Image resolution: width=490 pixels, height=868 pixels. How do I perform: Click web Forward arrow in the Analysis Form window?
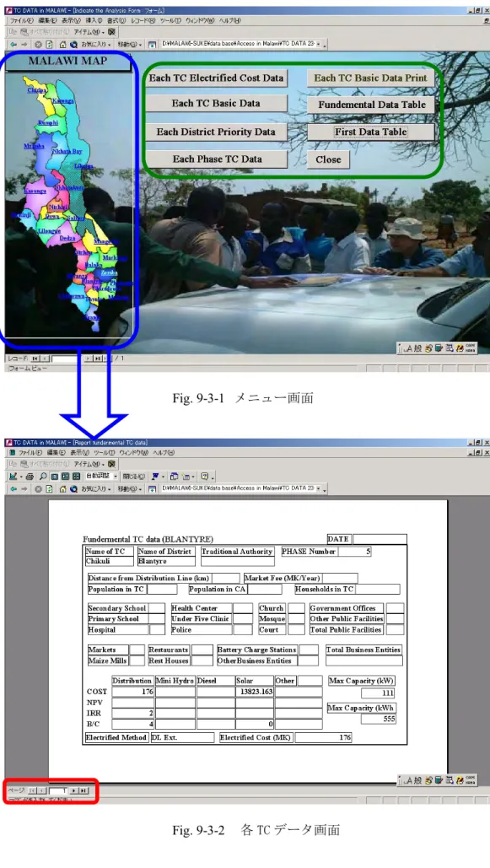24,44
